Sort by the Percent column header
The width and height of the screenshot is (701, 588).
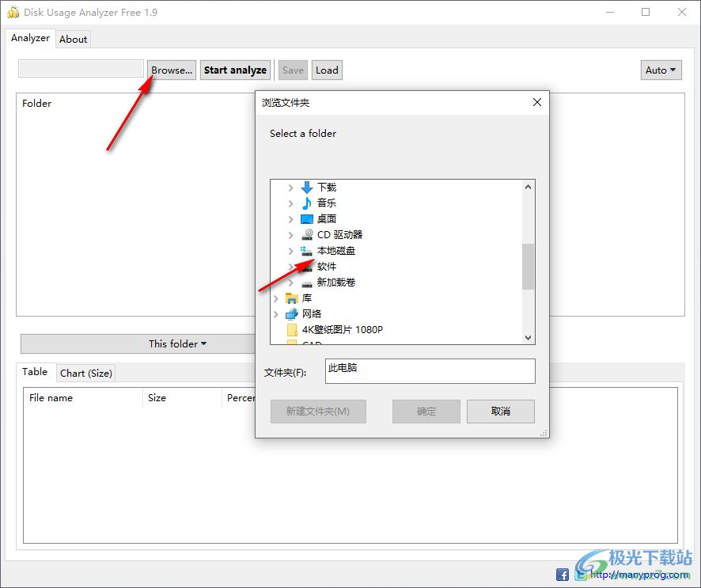pyautogui.click(x=239, y=398)
